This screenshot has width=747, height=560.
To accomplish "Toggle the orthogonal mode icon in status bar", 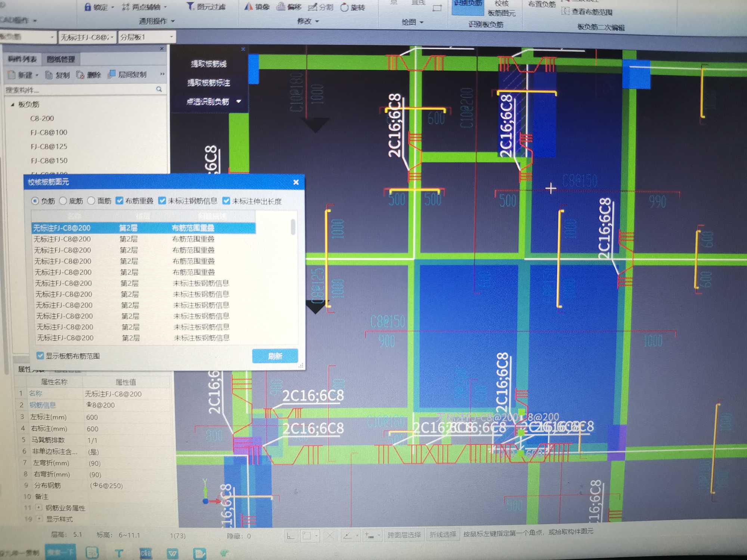I will pos(290,536).
